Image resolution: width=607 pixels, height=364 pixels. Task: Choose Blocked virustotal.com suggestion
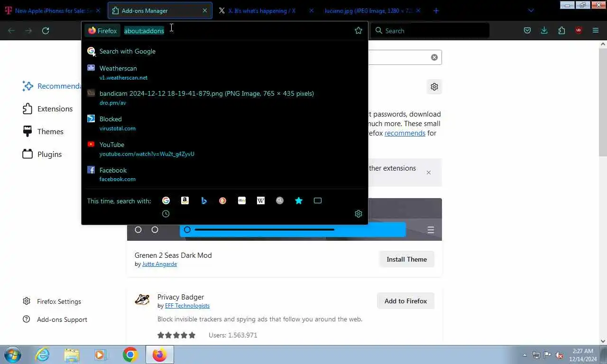pos(225,123)
